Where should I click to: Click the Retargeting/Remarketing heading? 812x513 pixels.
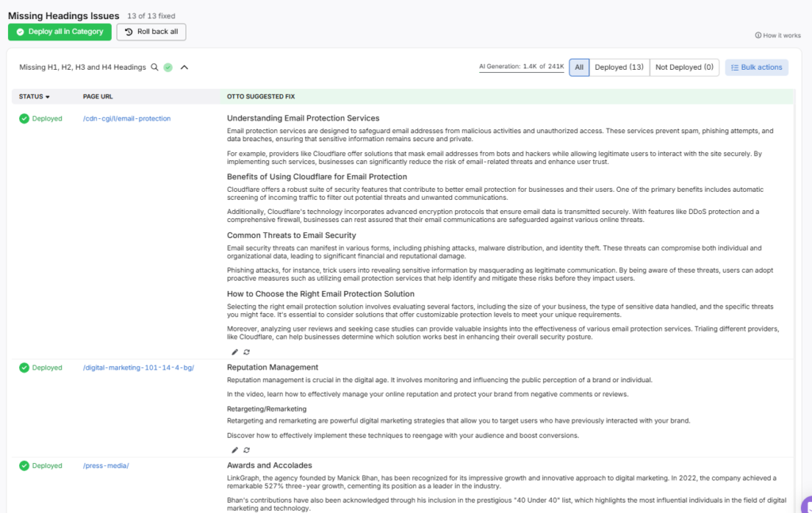266,408
